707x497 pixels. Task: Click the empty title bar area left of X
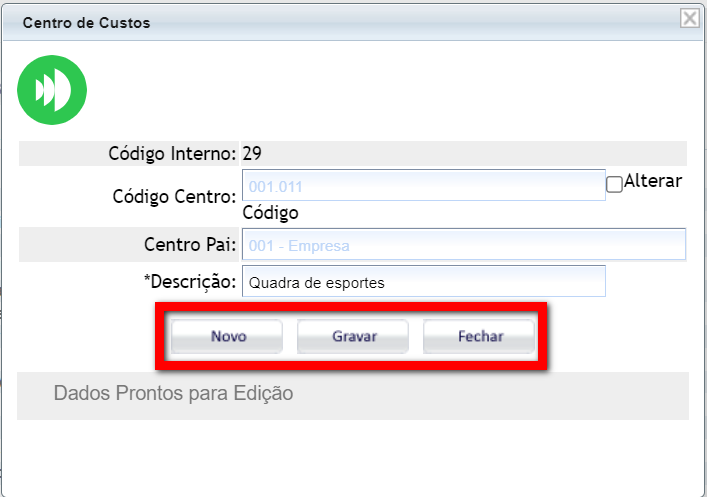pyautogui.click(x=420, y=22)
